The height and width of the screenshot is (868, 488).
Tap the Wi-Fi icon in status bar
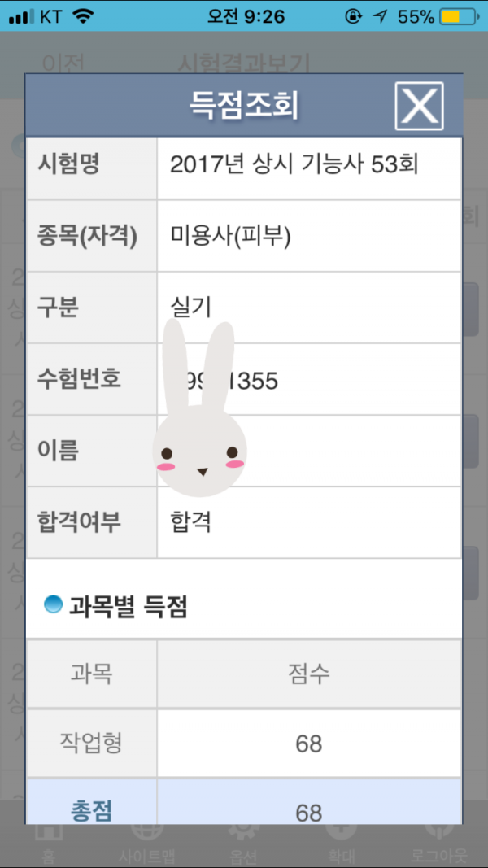click(x=82, y=16)
